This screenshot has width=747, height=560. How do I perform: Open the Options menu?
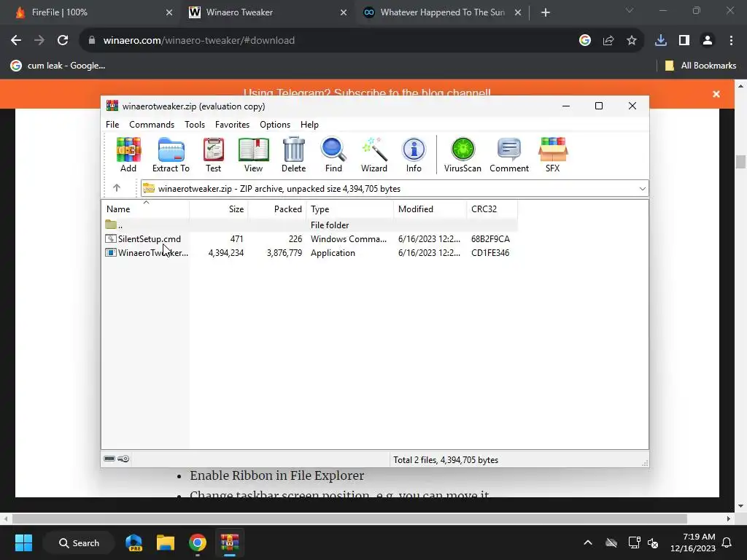tap(275, 124)
